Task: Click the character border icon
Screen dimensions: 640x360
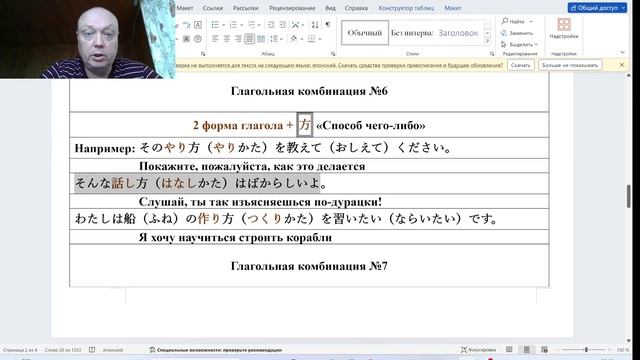Action: coord(198,25)
